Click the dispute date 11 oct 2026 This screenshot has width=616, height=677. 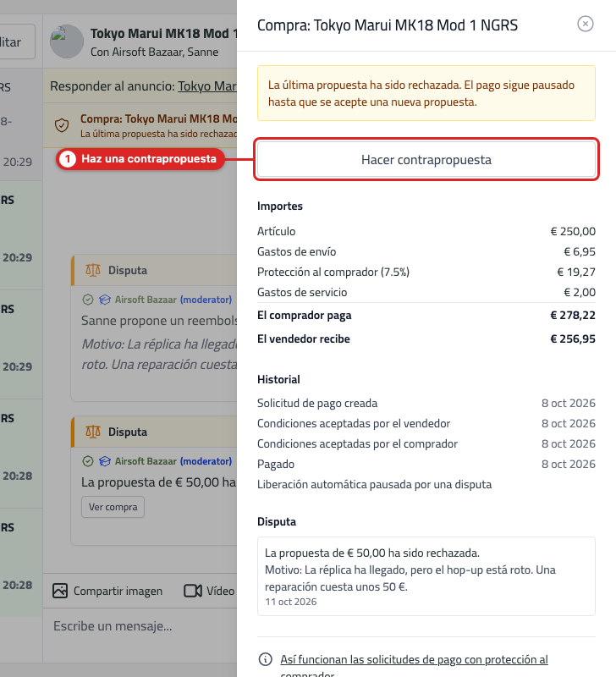click(x=290, y=602)
